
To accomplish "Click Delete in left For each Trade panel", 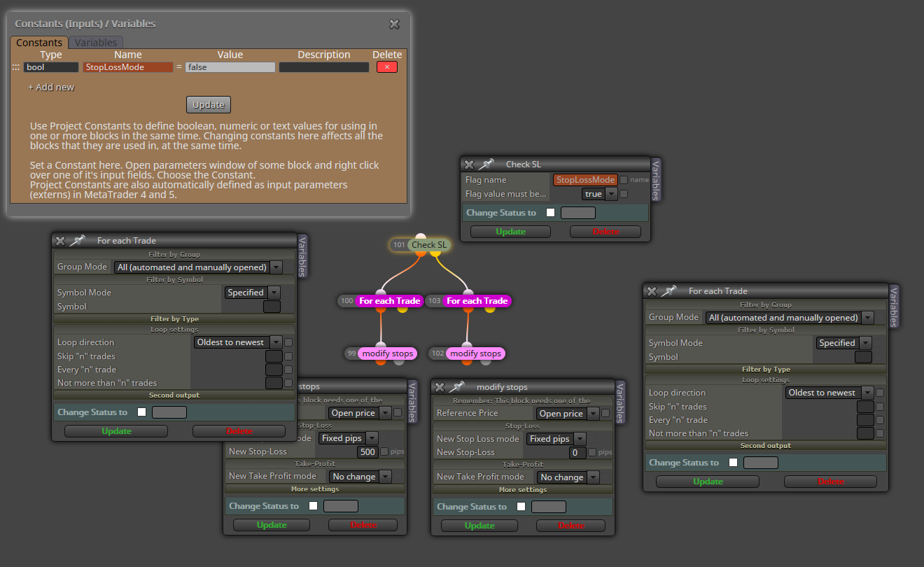I will coord(239,431).
